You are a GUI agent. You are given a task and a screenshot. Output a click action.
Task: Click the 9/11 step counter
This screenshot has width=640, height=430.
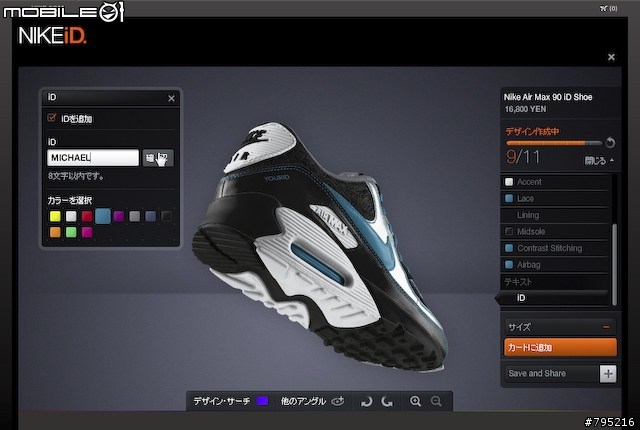(x=523, y=157)
